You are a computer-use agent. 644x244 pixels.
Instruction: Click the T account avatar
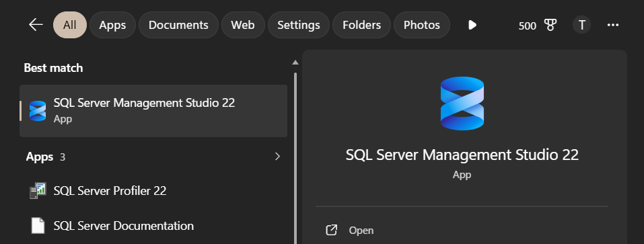(x=581, y=25)
